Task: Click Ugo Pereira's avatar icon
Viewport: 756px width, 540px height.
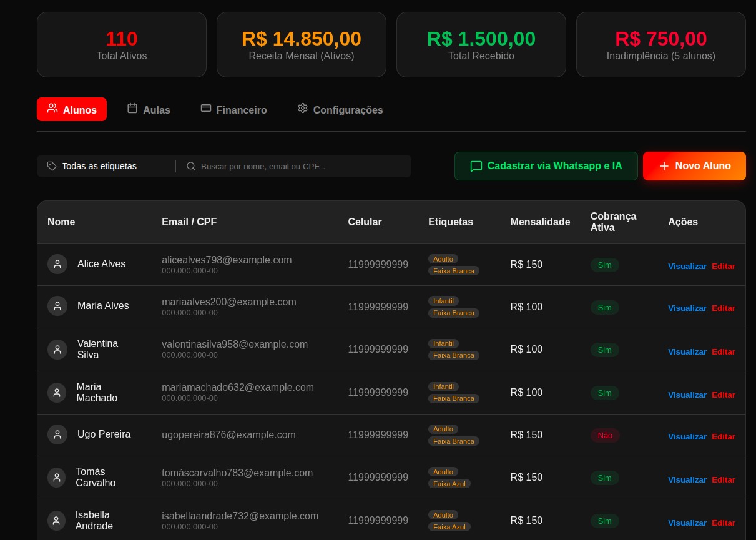Action: (x=57, y=434)
